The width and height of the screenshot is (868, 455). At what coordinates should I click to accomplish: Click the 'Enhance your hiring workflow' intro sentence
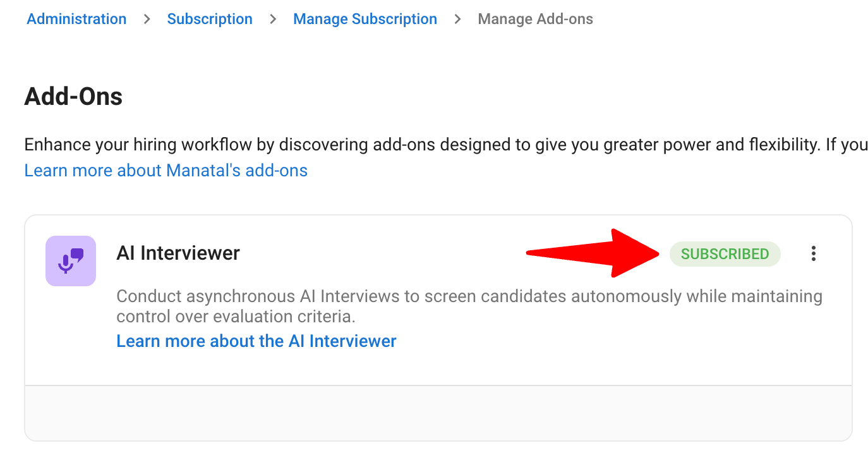(x=446, y=145)
